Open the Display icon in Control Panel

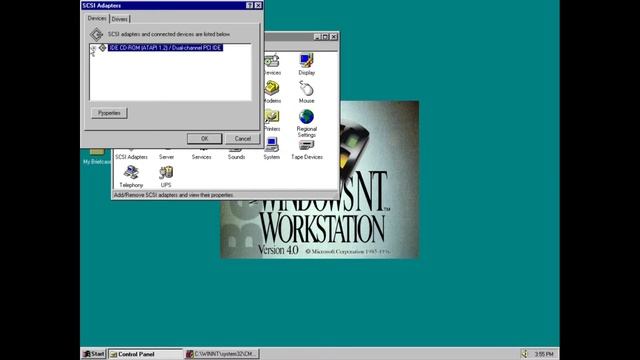point(306,61)
